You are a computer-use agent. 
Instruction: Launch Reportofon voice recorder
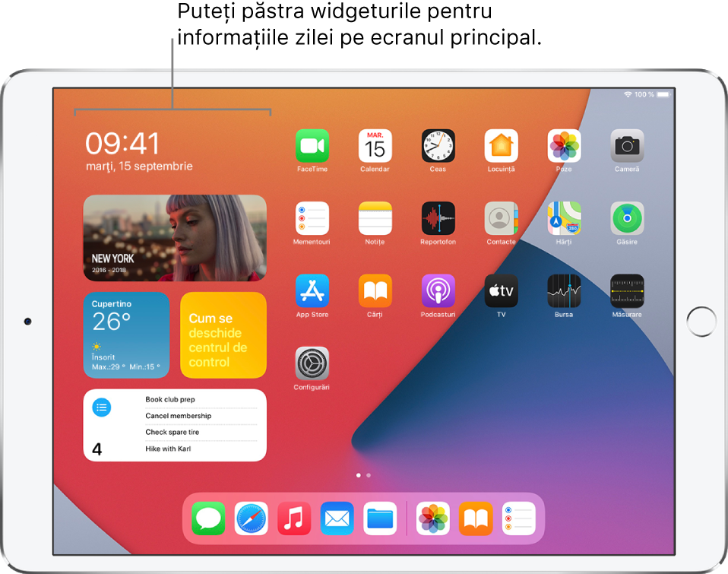438,218
